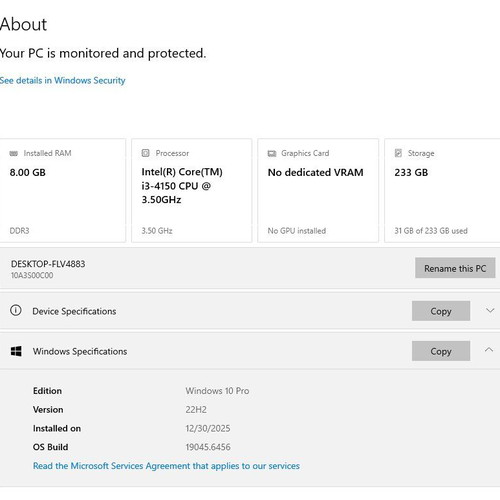Expand the Device Specifications section chevron
Viewport: 500px width, 500px height.
tap(490, 311)
